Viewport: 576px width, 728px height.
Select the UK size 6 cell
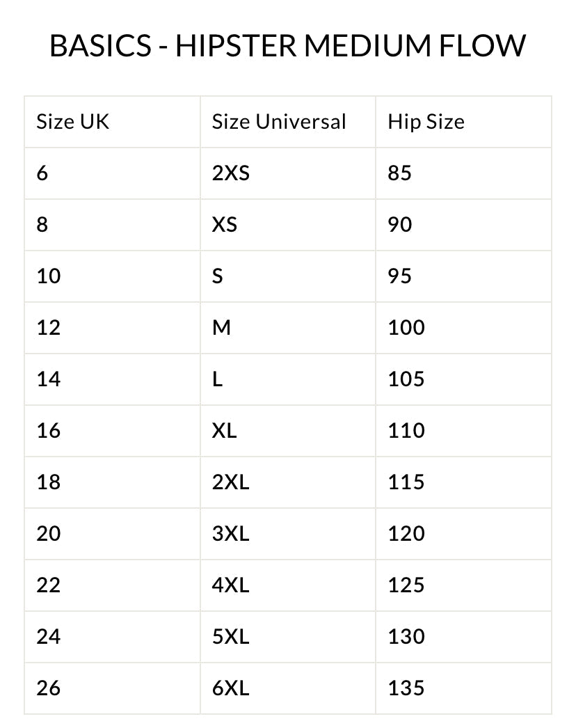43,173
